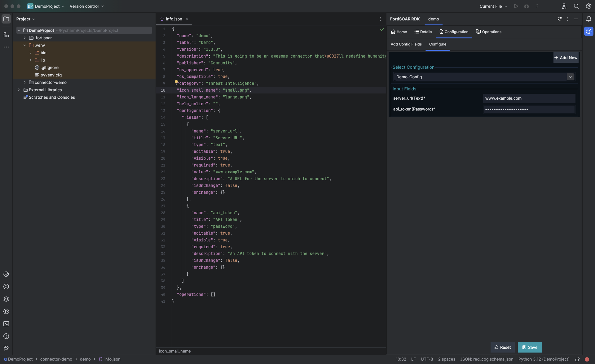This screenshot has width=595, height=364.
Task: Open the Notifications bell icon
Action: 588,19
